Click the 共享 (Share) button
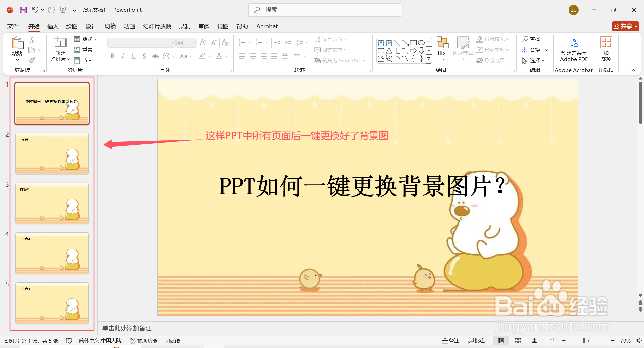Viewport: 644px width, 348px height. tap(625, 26)
